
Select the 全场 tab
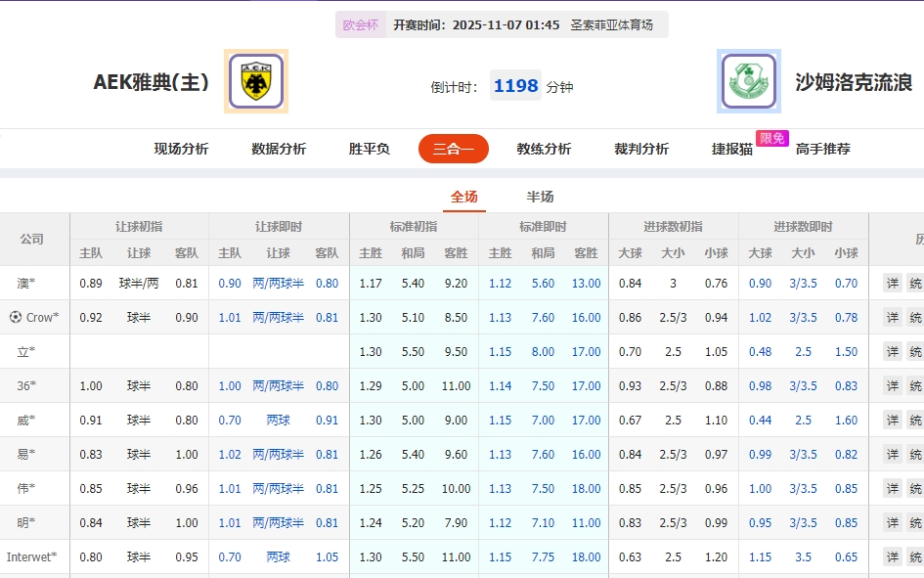click(463, 196)
